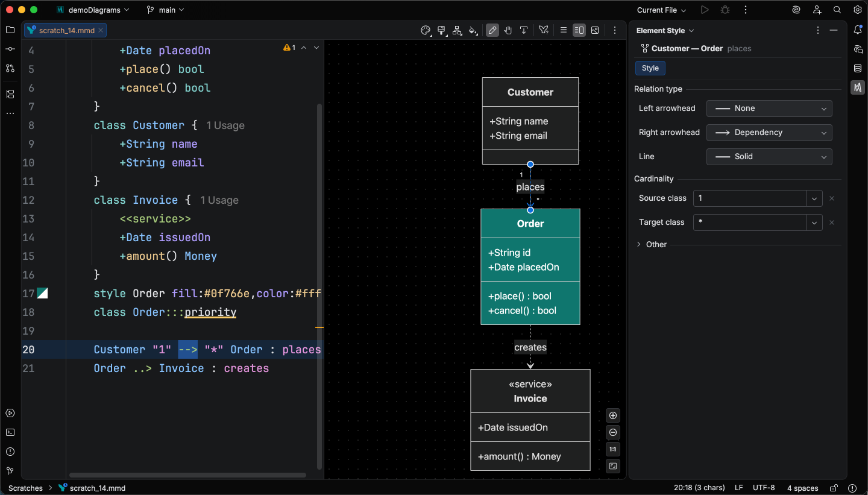Go to next highlighted problem arrow

tap(316, 47)
